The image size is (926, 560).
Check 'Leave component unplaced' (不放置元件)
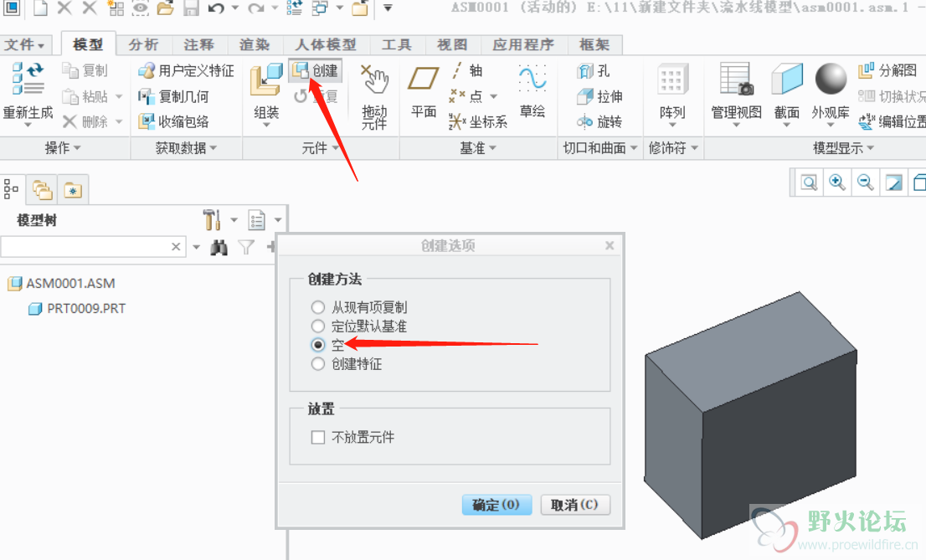pyautogui.click(x=317, y=437)
